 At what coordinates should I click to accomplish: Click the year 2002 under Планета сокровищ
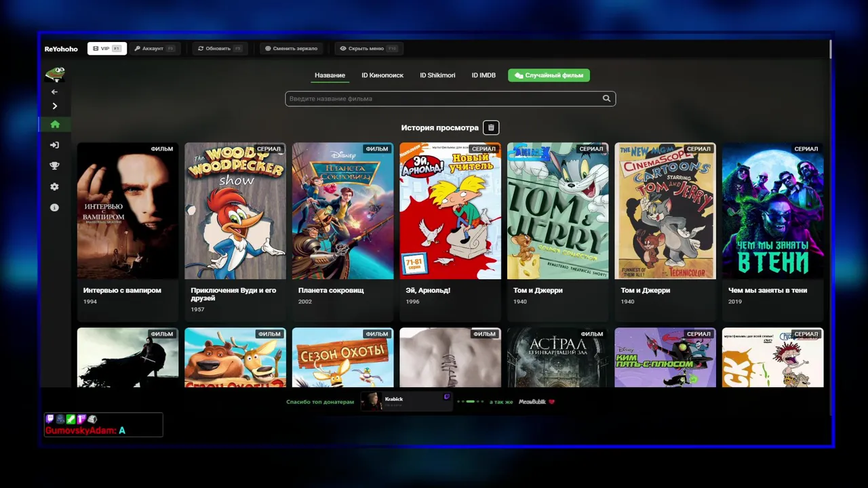click(x=305, y=302)
